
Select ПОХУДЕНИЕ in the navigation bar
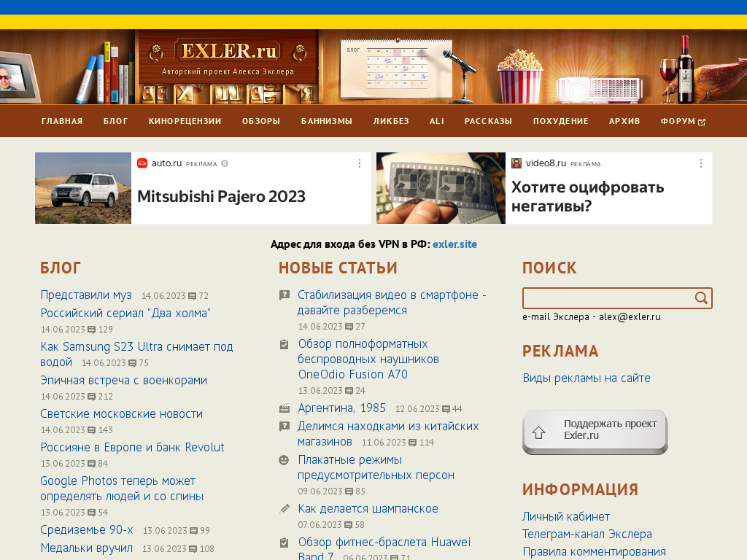click(x=561, y=121)
